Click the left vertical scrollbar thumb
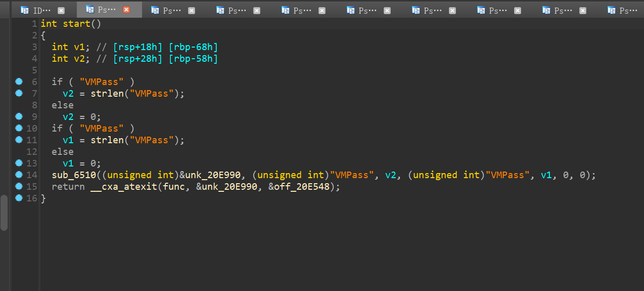 coord(4,213)
